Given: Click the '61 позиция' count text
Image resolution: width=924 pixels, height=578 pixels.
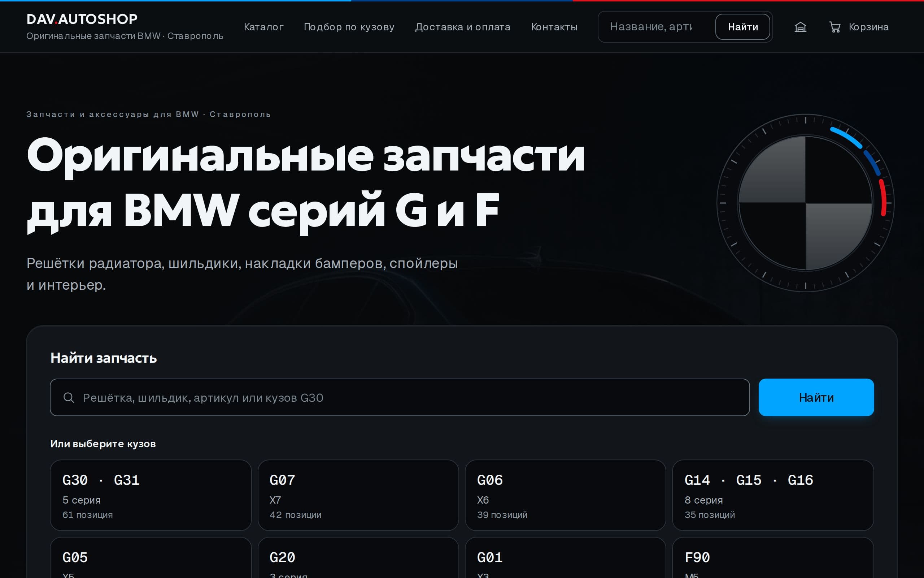Looking at the screenshot, I should click(x=87, y=515).
